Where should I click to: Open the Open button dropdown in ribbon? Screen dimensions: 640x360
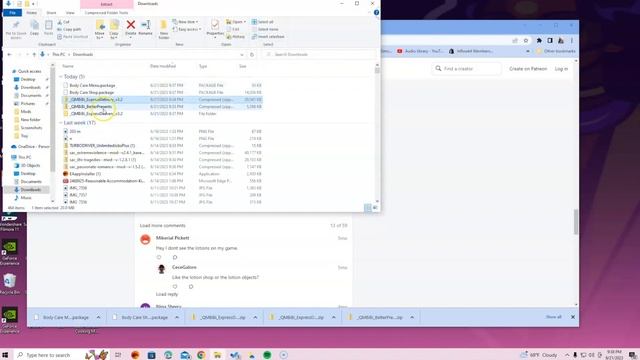pyautogui.click(x=244, y=22)
